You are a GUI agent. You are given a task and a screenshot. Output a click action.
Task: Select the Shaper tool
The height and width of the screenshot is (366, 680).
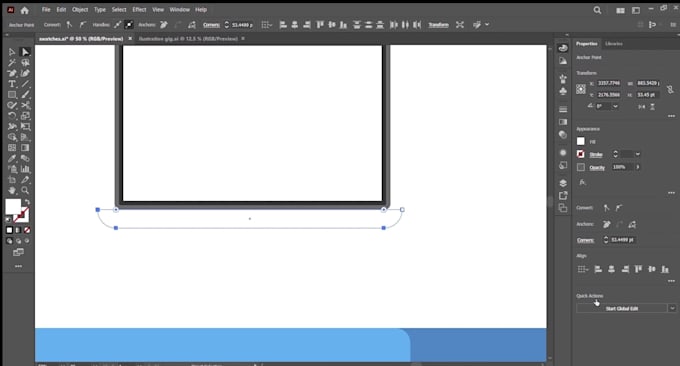pyautogui.click(x=12, y=105)
